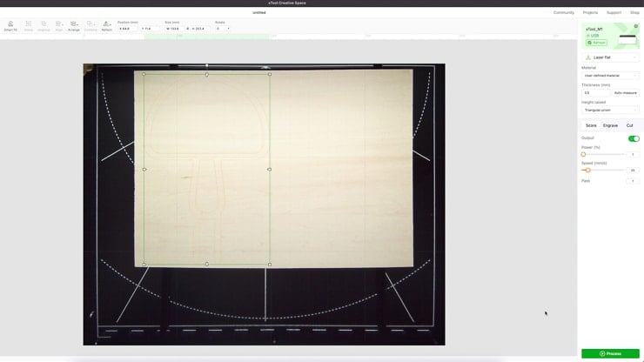The image size is (644, 362).
Task: Click the Combine toolbar icon
Action: pos(91,25)
